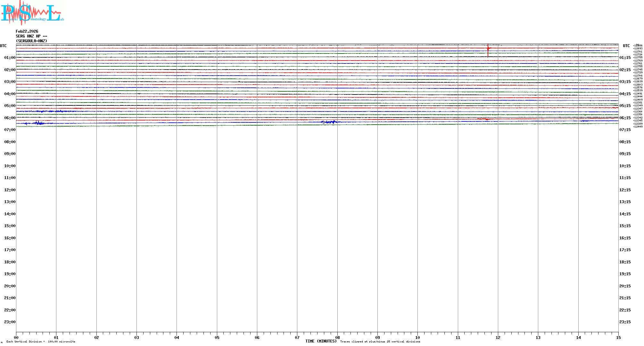Click the UTC label at top left

tap(3, 46)
